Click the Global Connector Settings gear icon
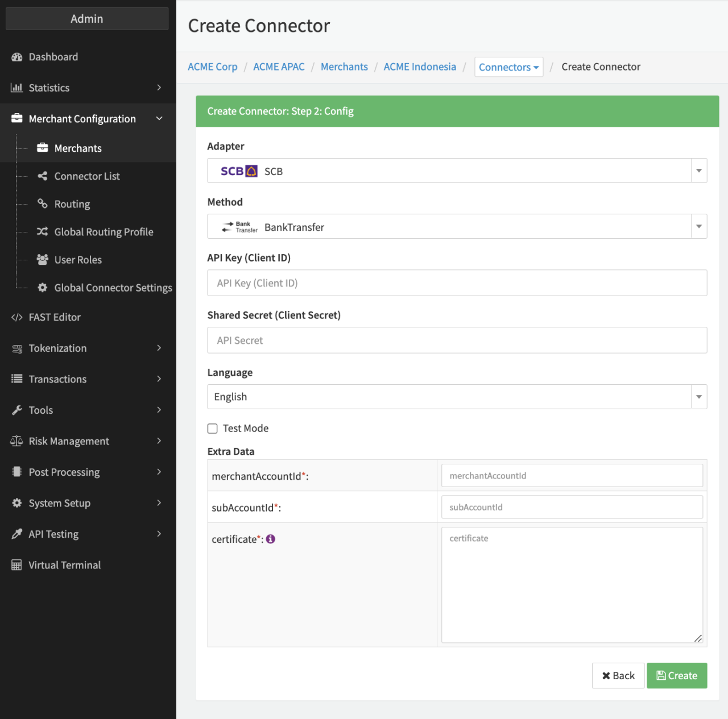Viewport: 728px width, 719px height. [42, 288]
